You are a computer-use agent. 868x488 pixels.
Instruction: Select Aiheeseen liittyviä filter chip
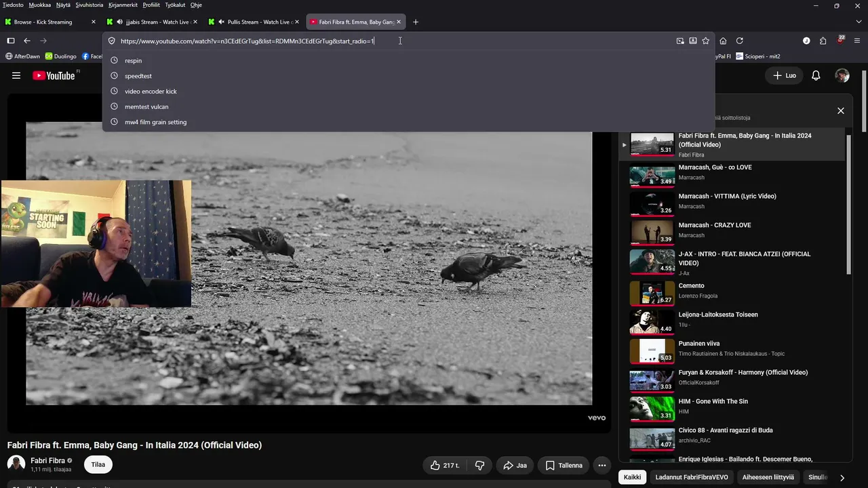point(768,477)
